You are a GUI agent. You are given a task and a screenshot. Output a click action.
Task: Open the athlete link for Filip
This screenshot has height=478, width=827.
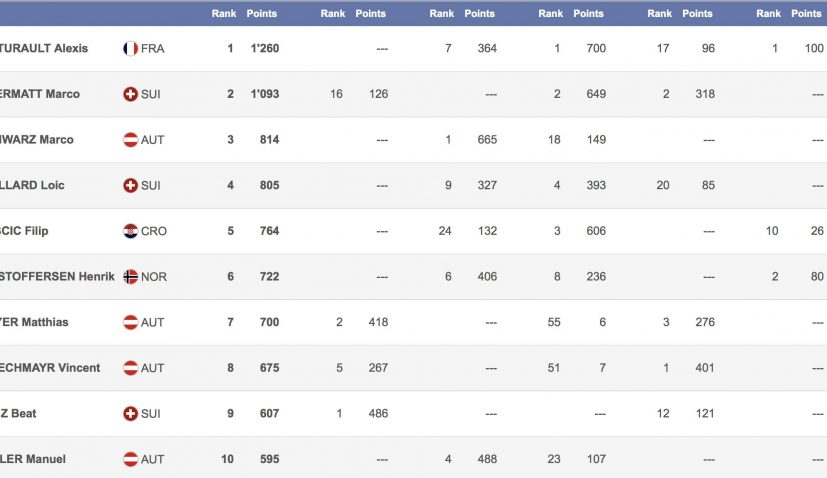click(x=24, y=231)
